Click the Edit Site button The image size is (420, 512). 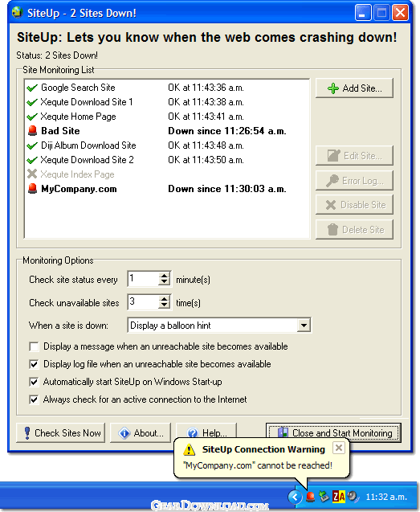point(354,156)
